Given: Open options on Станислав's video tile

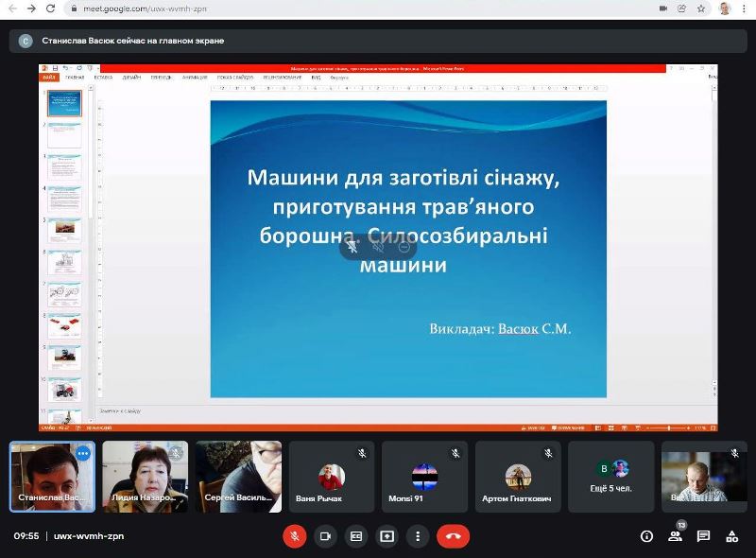Looking at the screenshot, I should [82, 453].
